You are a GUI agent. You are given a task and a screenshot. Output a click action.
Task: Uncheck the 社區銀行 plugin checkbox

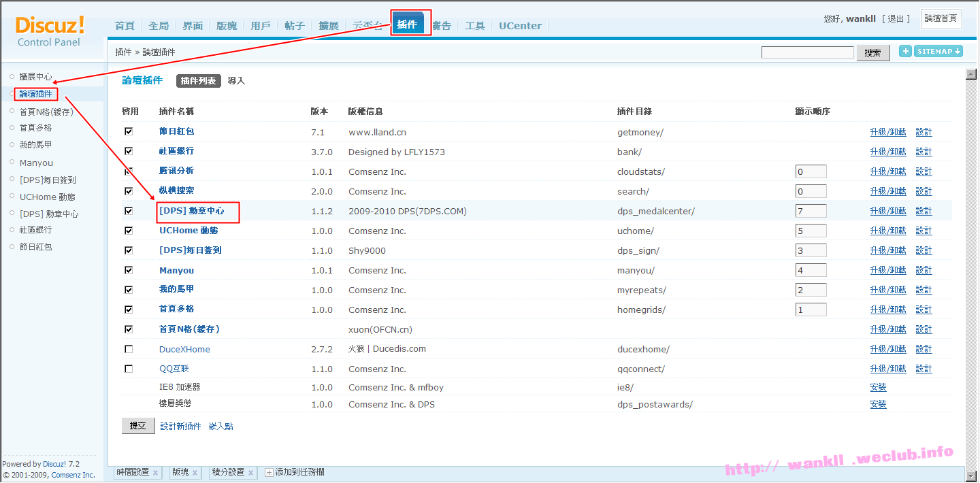tap(129, 151)
